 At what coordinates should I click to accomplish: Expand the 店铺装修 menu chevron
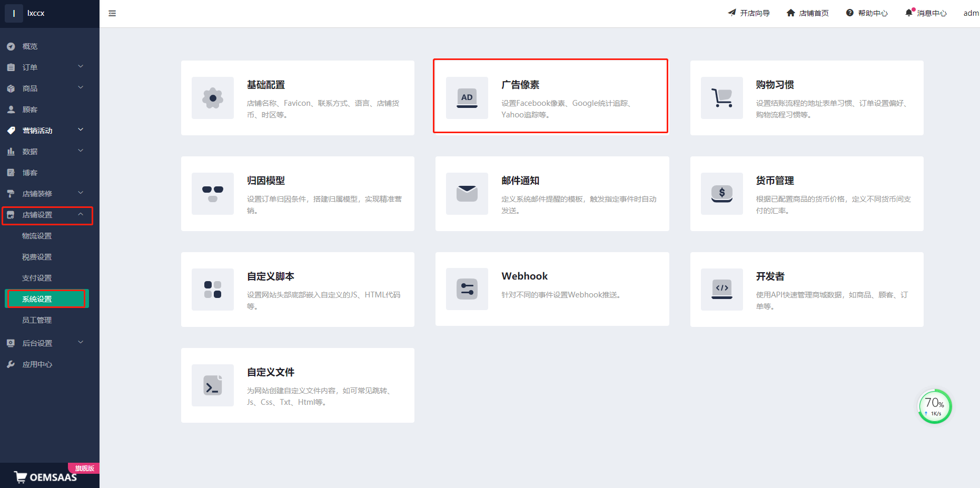pyautogui.click(x=81, y=193)
